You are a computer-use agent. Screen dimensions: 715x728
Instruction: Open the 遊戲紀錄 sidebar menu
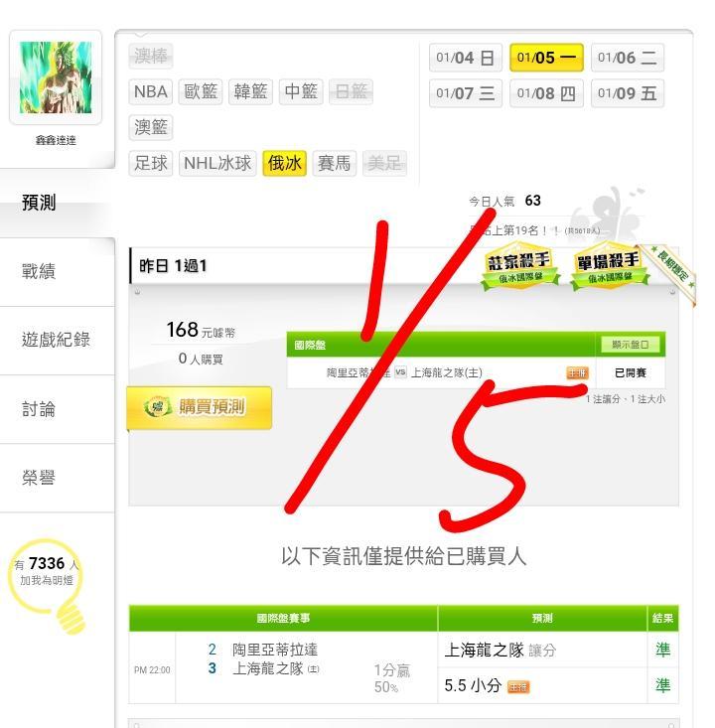[x=57, y=340]
